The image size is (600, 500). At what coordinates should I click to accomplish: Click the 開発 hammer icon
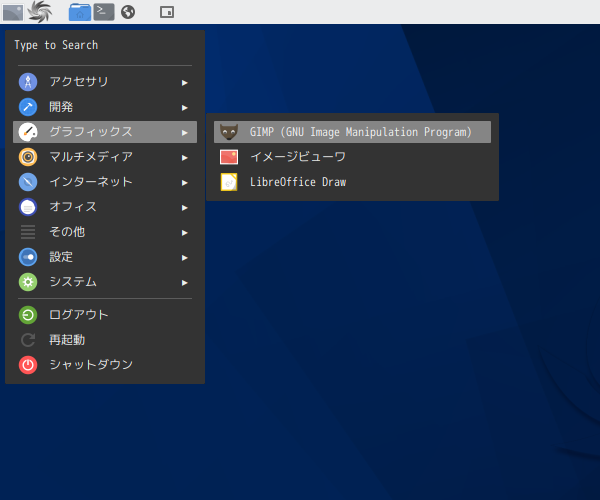[28, 107]
